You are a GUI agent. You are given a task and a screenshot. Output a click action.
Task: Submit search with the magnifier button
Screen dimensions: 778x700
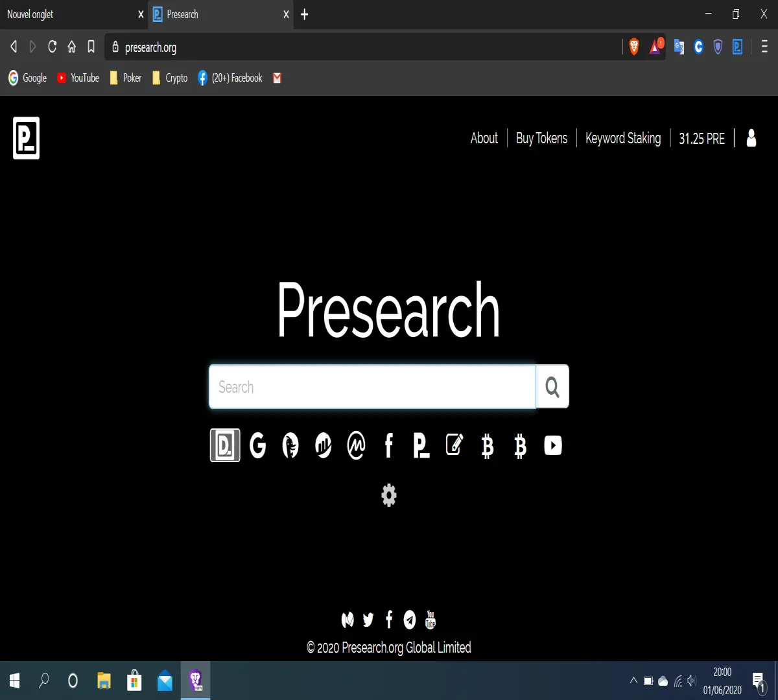(x=552, y=387)
